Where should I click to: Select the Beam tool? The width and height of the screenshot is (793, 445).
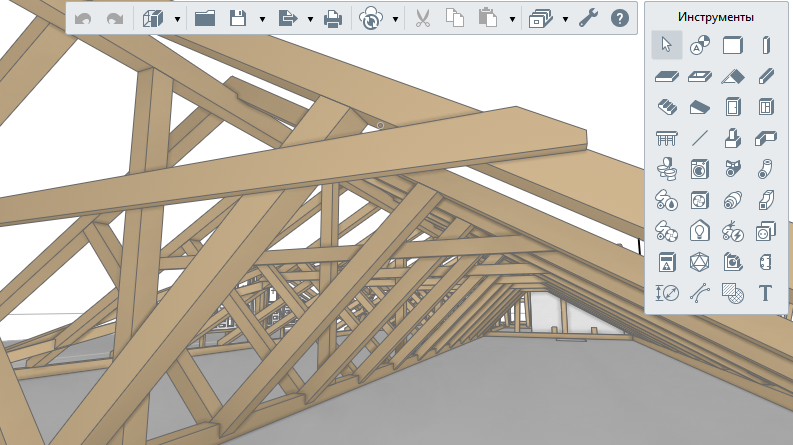[x=766, y=76]
